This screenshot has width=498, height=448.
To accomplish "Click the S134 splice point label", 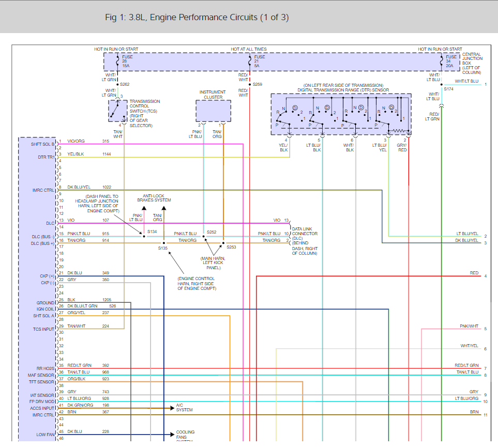I will point(152,232).
